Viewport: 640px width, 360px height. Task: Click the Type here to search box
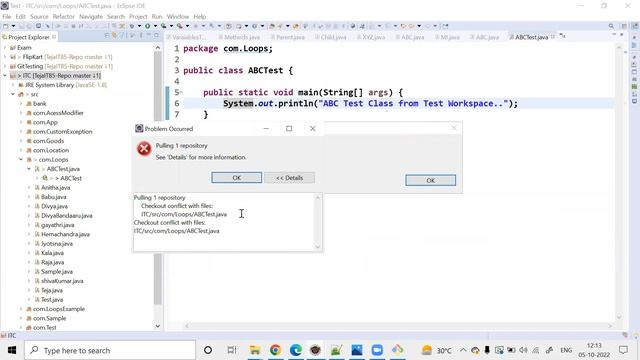[x=110, y=350]
